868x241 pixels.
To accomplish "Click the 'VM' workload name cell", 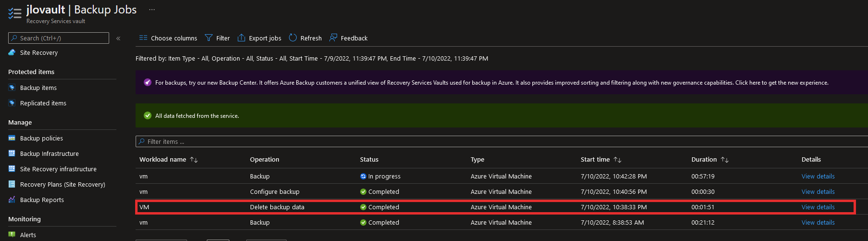I will 144,207.
